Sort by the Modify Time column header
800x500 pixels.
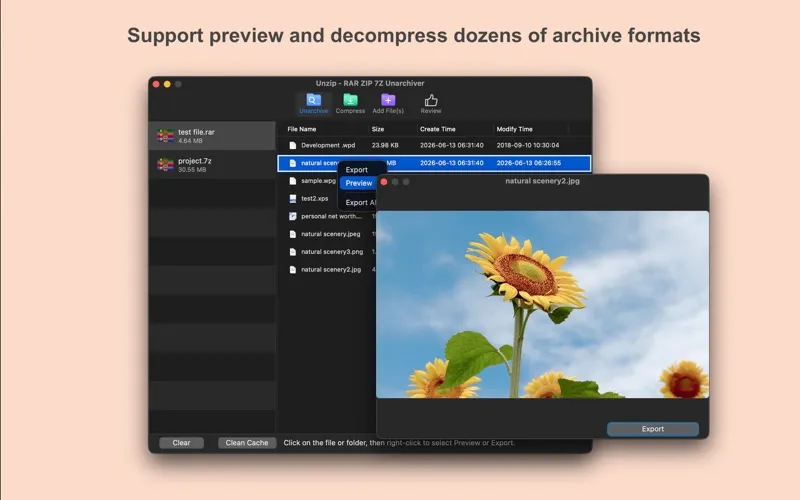pyautogui.click(x=514, y=129)
